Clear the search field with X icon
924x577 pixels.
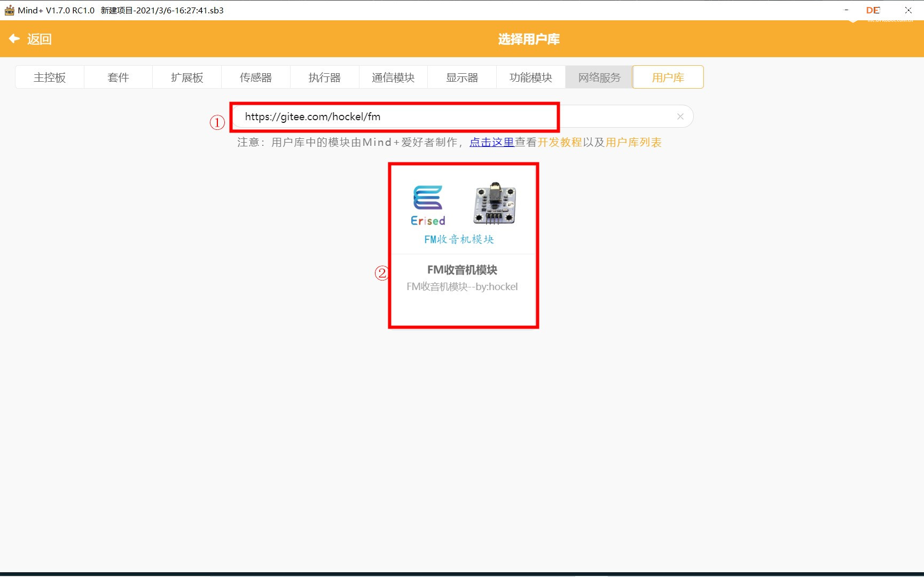pos(680,116)
